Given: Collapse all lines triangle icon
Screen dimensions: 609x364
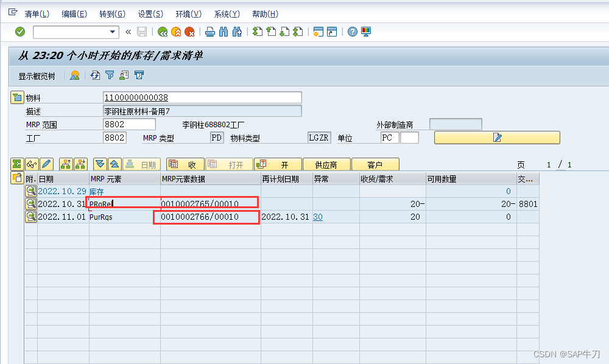Looking at the screenshot, I should pyautogui.click(x=114, y=164).
